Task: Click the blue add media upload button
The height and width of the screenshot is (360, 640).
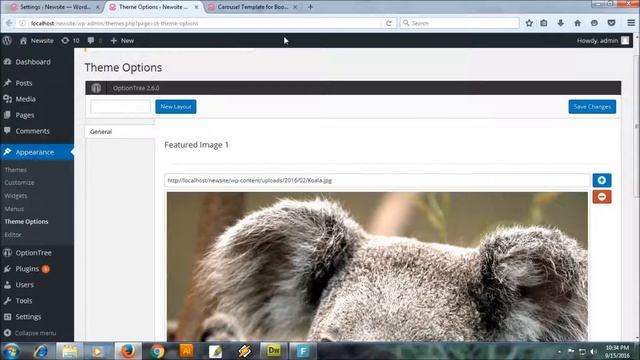Action: 602,180
